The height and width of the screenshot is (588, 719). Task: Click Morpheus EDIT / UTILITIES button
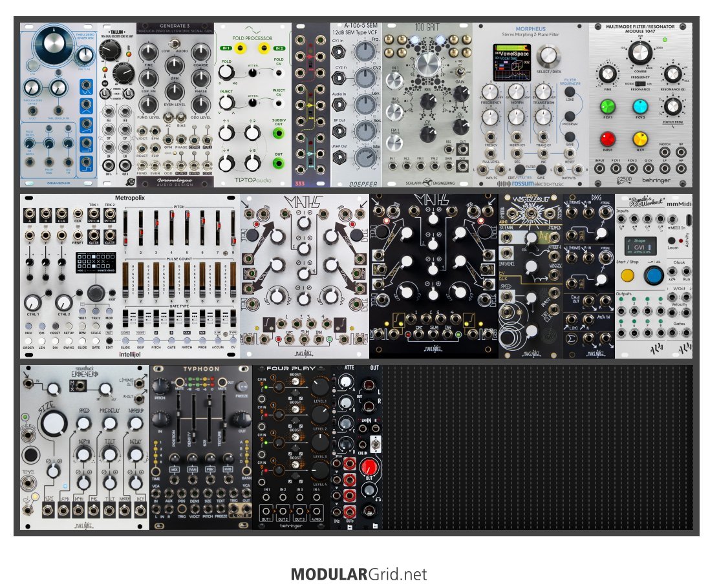520,170
